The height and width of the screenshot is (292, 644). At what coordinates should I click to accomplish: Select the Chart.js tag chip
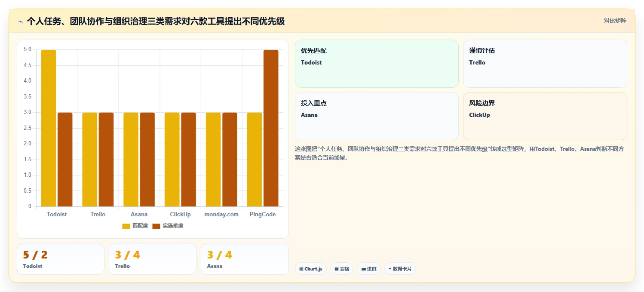click(311, 269)
